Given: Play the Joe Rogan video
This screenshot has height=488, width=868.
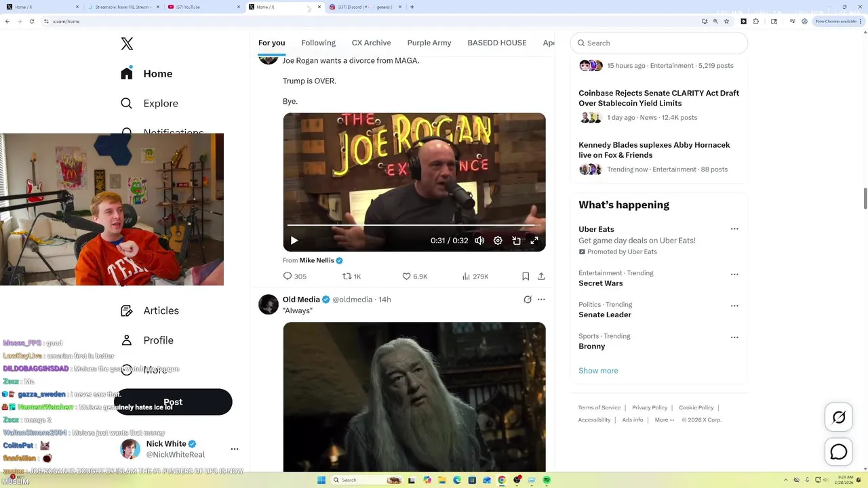Looking at the screenshot, I should (294, 241).
